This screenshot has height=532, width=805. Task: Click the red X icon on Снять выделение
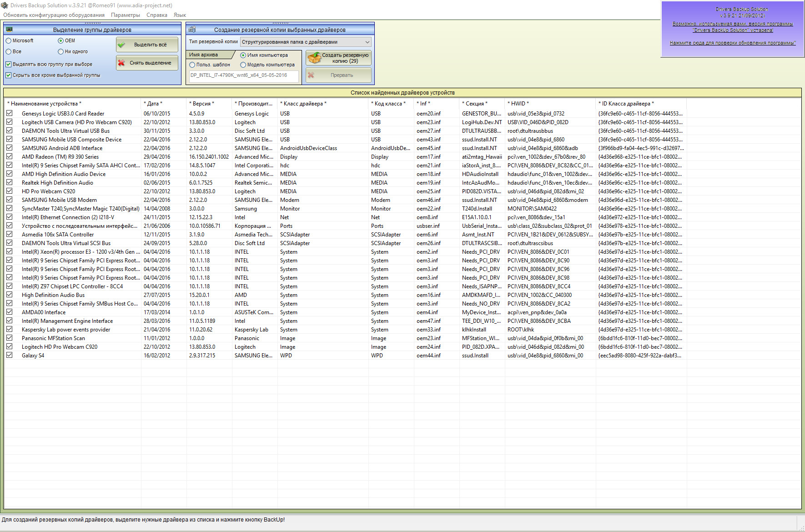point(121,63)
